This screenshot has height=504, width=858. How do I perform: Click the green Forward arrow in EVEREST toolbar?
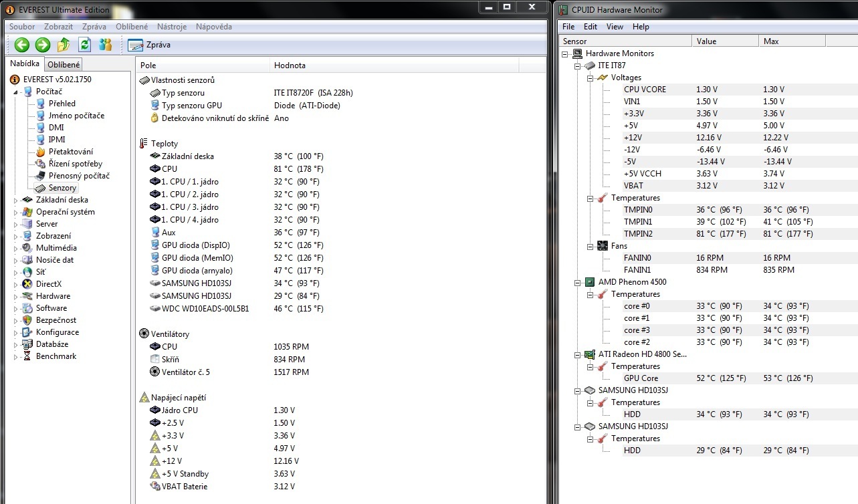pos(43,45)
